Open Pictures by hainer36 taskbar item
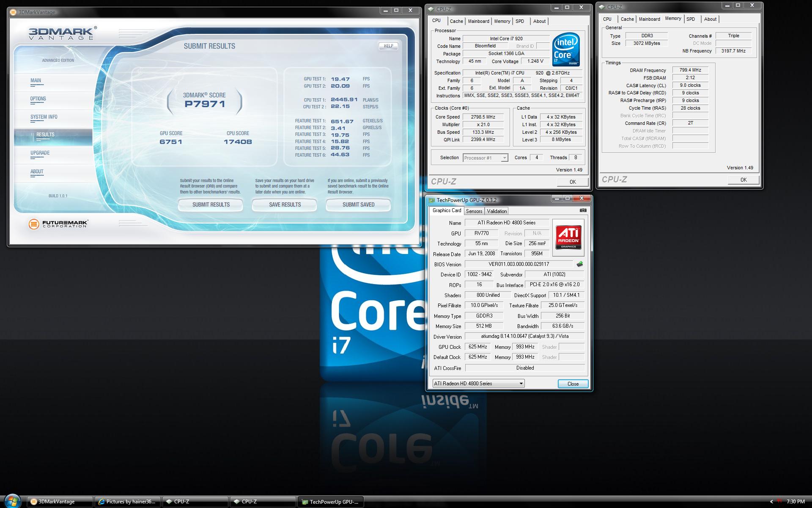 (x=128, y=502)
